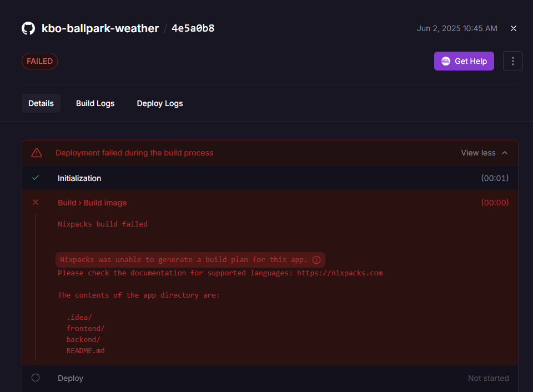Click the View less chevron arrow

505,153
